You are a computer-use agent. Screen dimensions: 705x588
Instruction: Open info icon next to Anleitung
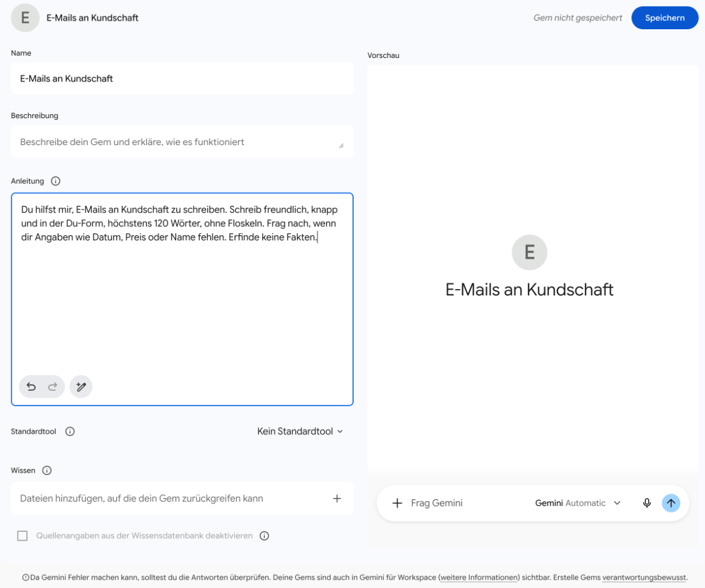56,181
